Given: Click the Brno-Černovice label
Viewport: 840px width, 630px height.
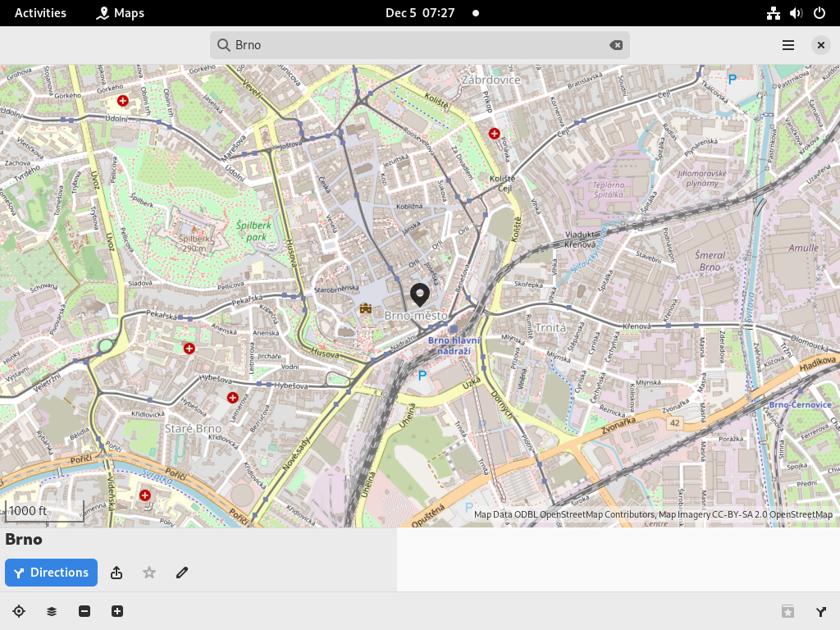Looking at the screenshot, I should click(x=800, y=404).
